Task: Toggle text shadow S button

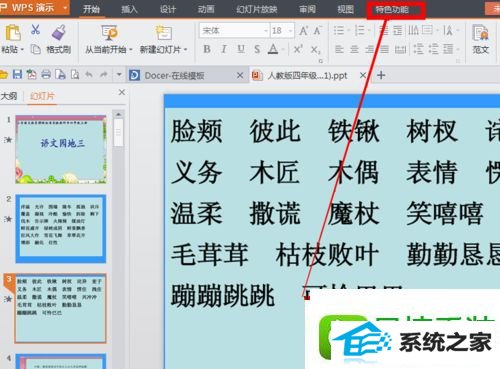Action: (257, 49)
